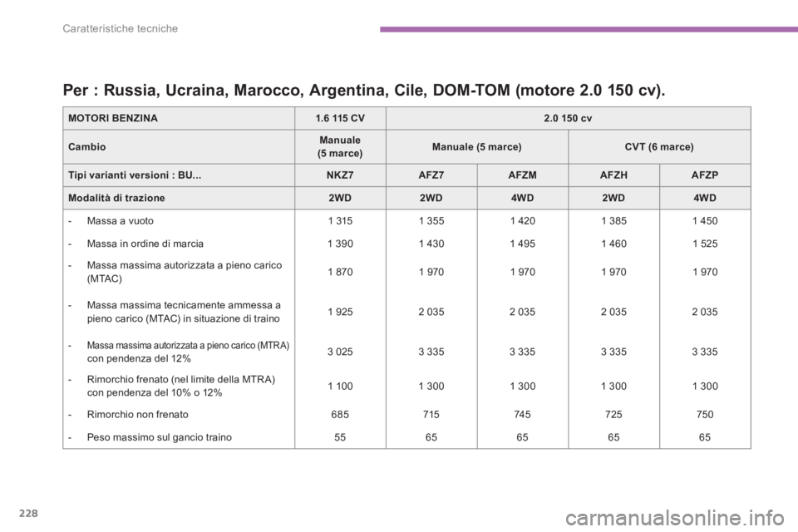
Task: Click the CVT (6 marce) gearbox cell
Action: coord(659,146)
